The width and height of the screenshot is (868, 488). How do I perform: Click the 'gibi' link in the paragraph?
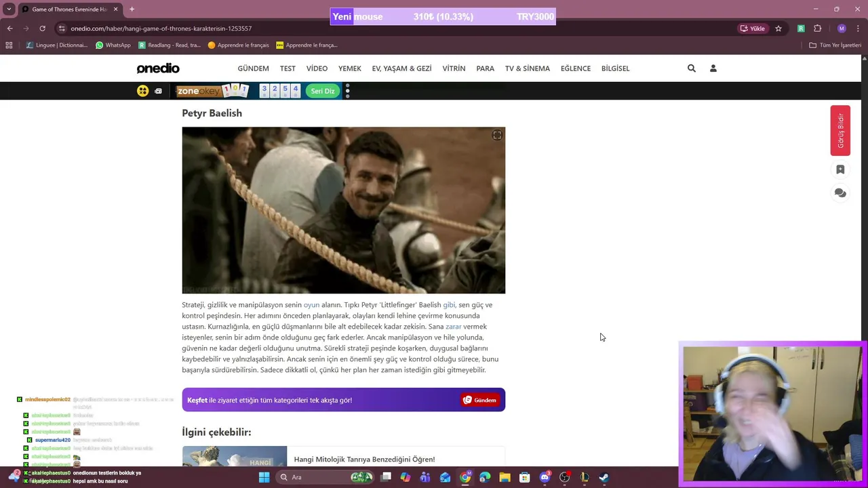point(449,305)
